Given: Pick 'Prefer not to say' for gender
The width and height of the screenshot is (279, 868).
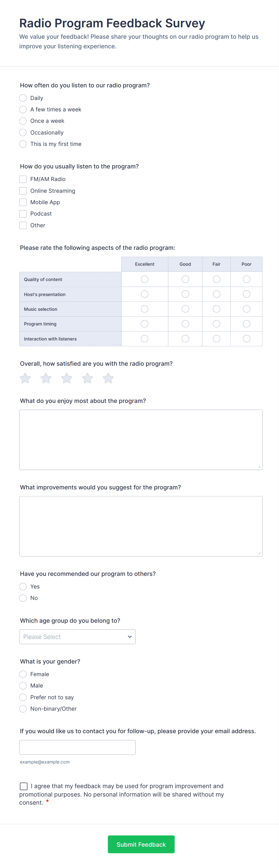Looking at the screenshot, I should coord(22,697).
